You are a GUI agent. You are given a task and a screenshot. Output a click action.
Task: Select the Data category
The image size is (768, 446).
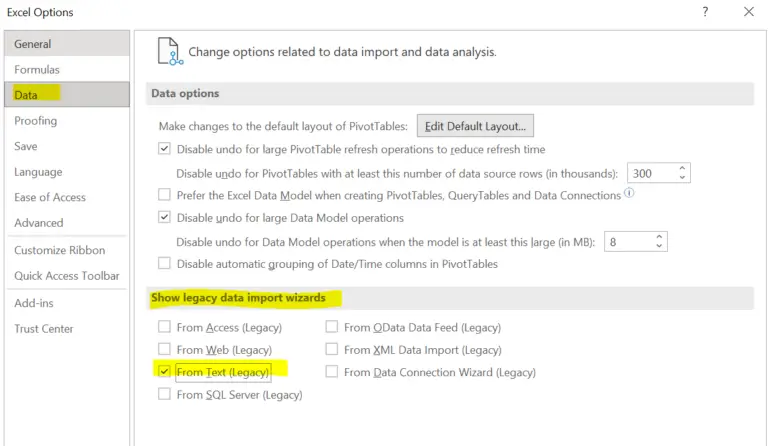pyautogui.click(x=67, y=94)
